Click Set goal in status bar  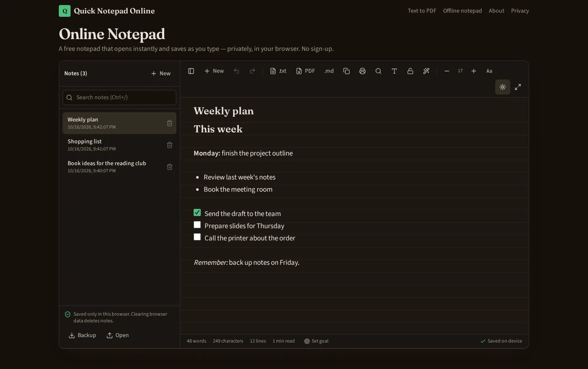tap(316, 341)
